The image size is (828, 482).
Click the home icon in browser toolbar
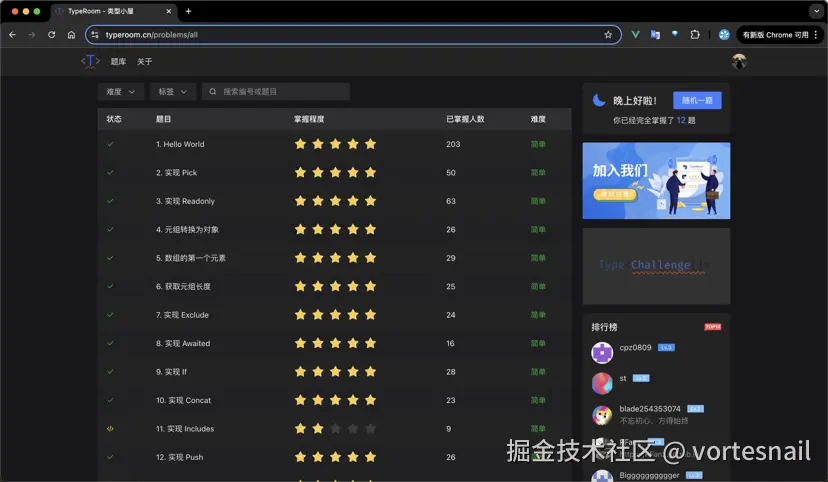click(71, 34)
